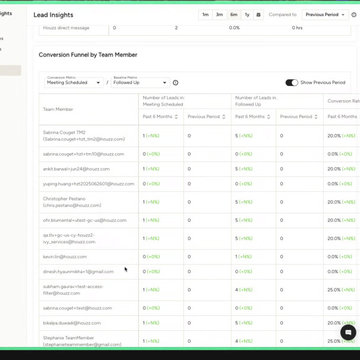The image size is (360, 360).
Task: Click the 25.0% conversion rate in subham.gaurav row
Action: click(334, 290)
